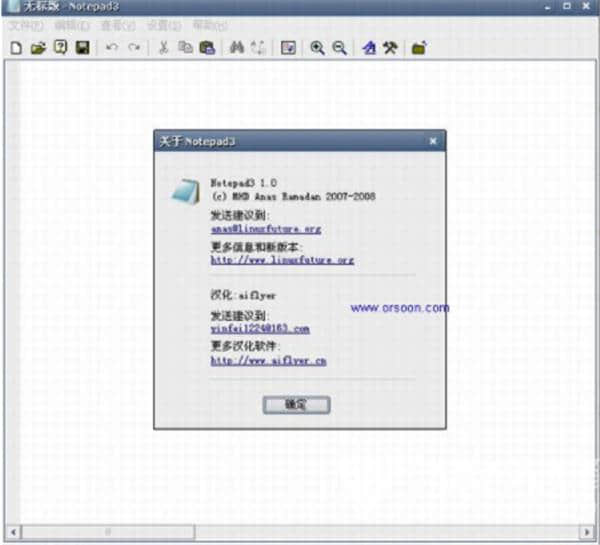Viewport: 600px width, 545px height.
Task: Open Find with binoculars icon
Action: click(237, 48)
